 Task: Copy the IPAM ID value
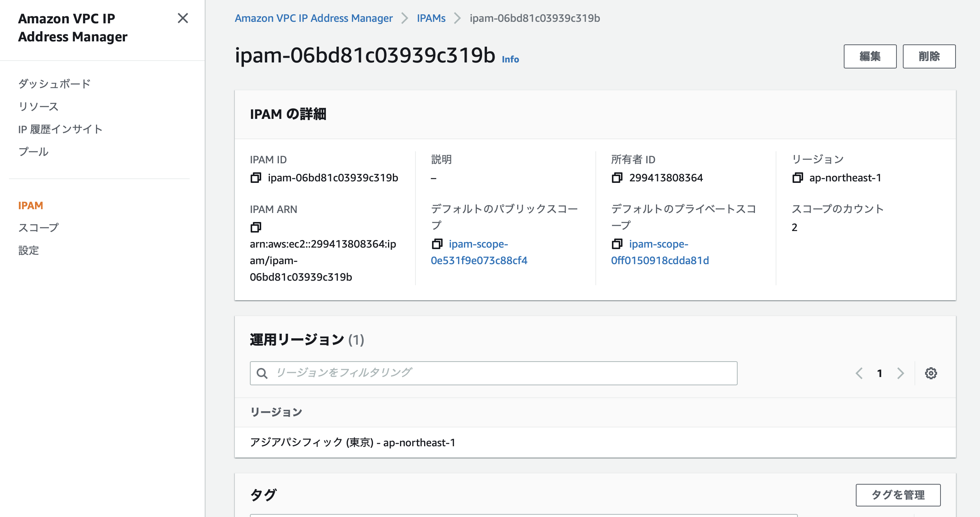click(256, 178)
